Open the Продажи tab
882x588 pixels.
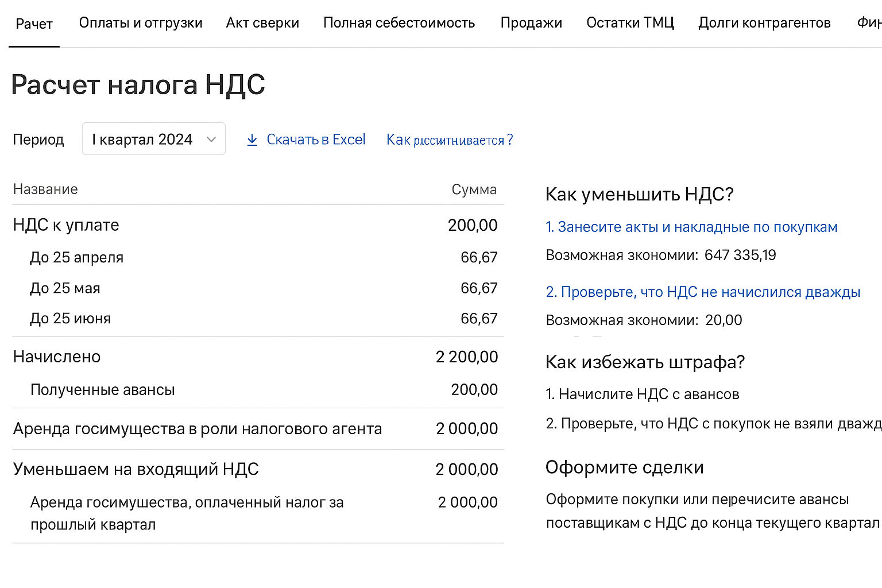[531, 23]
